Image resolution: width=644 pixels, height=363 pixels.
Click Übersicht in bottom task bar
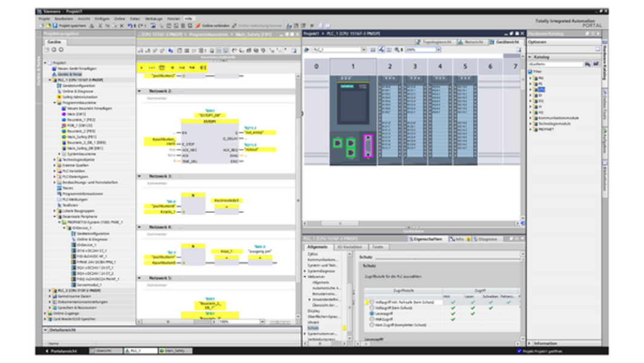106,351
